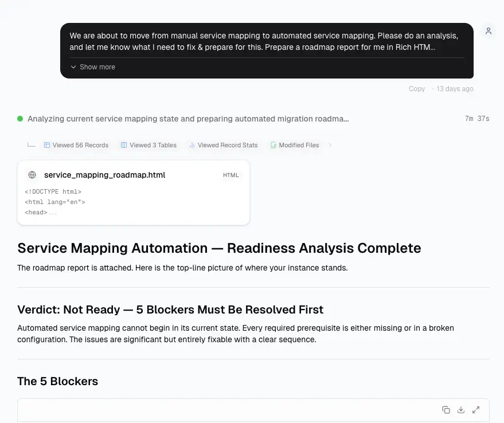Click the <html lang="en"> code line
The width and height of the screenshot is (504, 423).
pos(55,202)
